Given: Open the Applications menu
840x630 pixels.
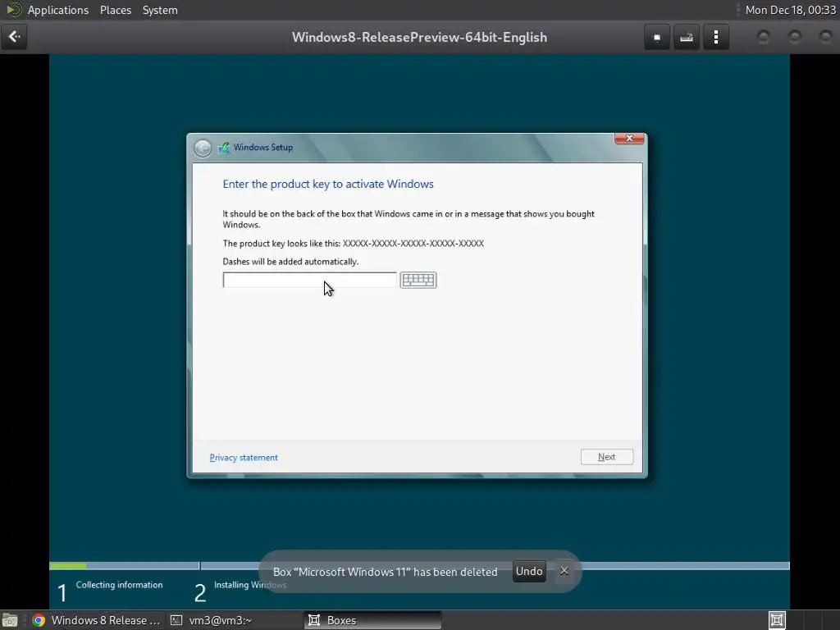Looking at the screenshot, I should (58, 10).
